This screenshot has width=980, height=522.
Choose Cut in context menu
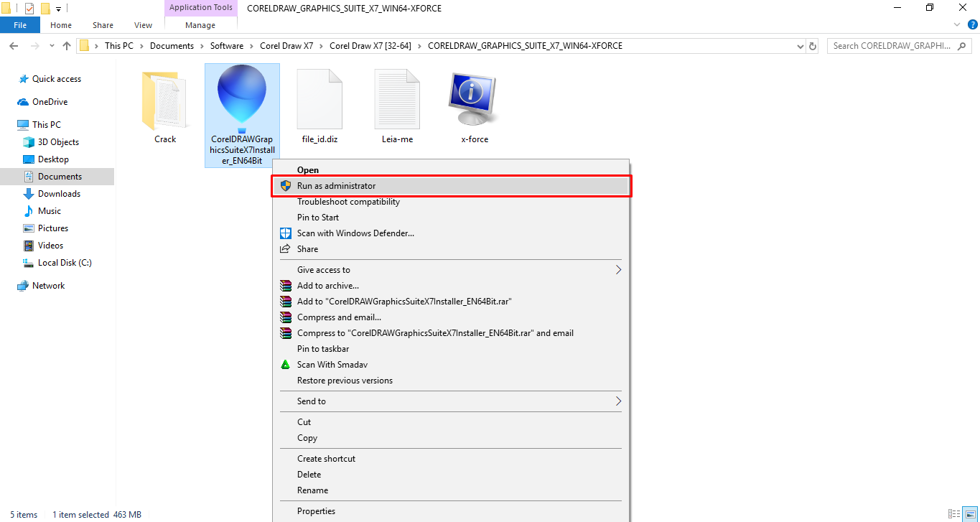[451, 422]
